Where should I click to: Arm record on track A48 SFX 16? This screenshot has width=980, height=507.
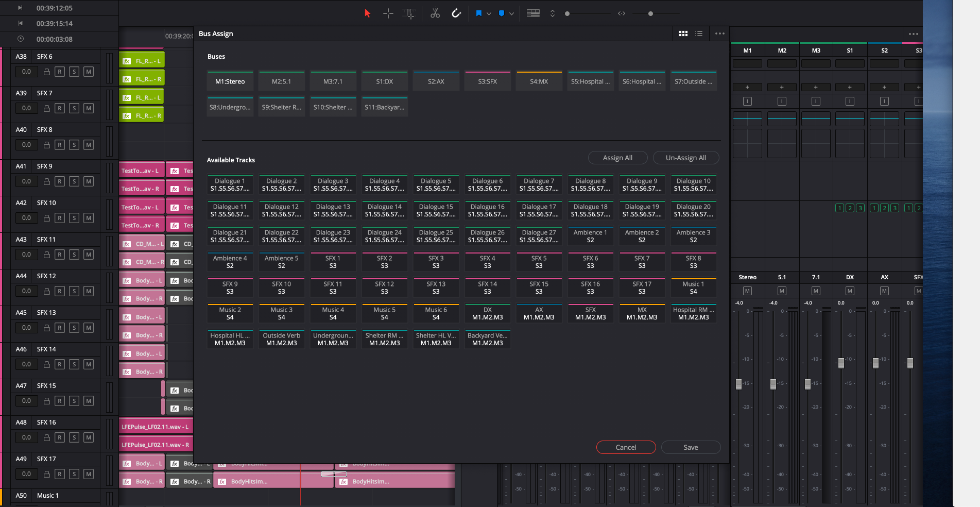[60, 437]
